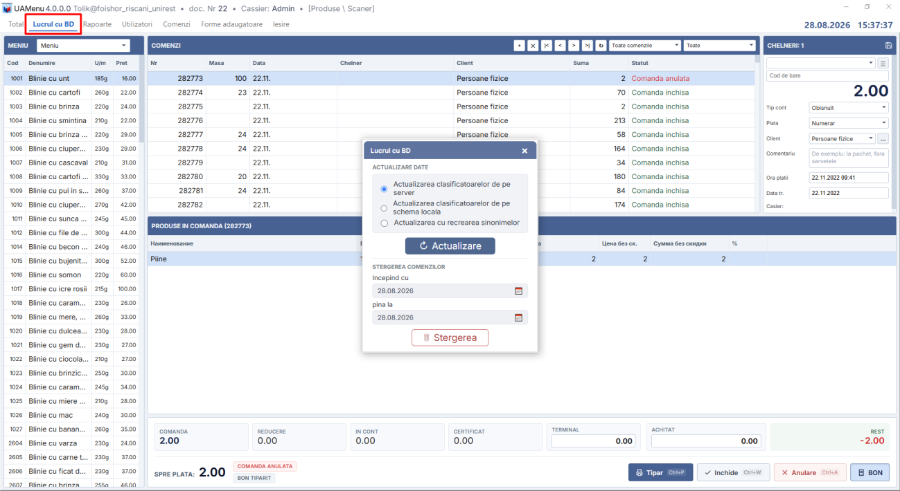Jump to first order in Comenzi
The height and width of the screenshot is (491, 900).
coord(546,45)
